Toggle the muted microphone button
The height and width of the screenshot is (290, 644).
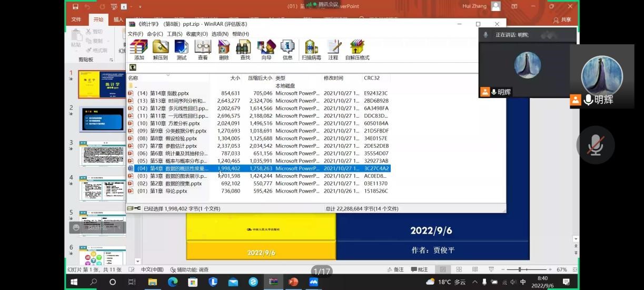595,145
